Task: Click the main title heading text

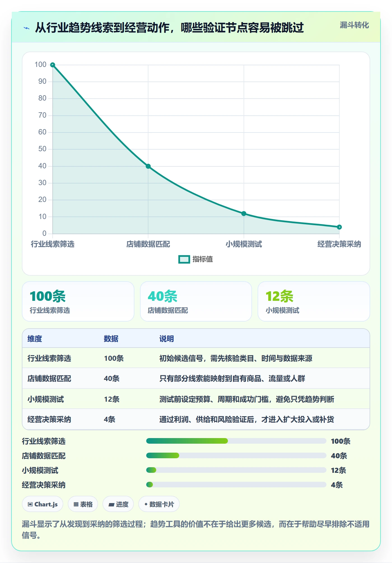Action: click(169, 28)
